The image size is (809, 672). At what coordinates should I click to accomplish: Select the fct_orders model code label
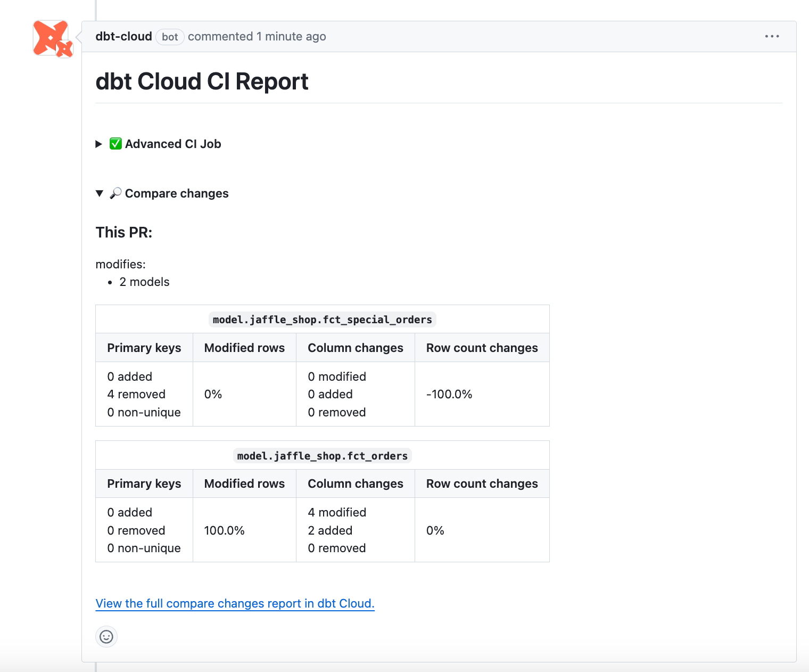pyautogui.click(x=321, y=455)
